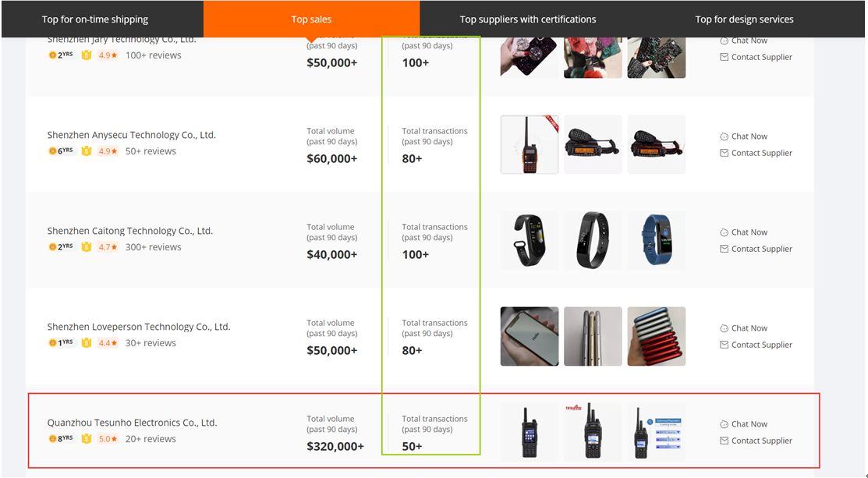Open Top suppliers with certifications tab

[x=527, y=19]
